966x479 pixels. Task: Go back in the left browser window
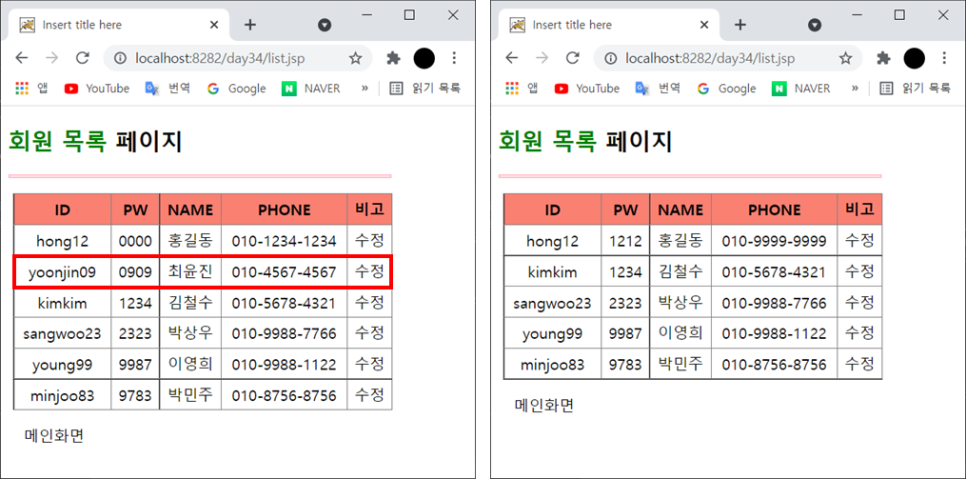tap(22, 58)
